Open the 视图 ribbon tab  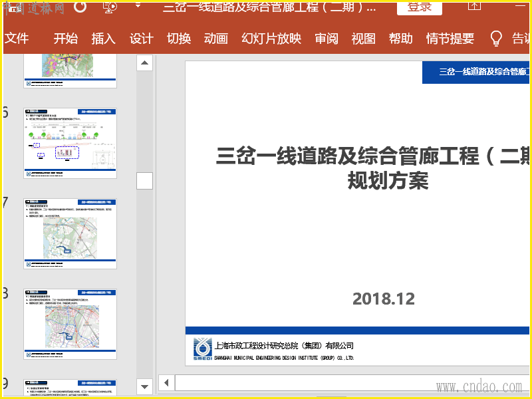coord(363,39)
